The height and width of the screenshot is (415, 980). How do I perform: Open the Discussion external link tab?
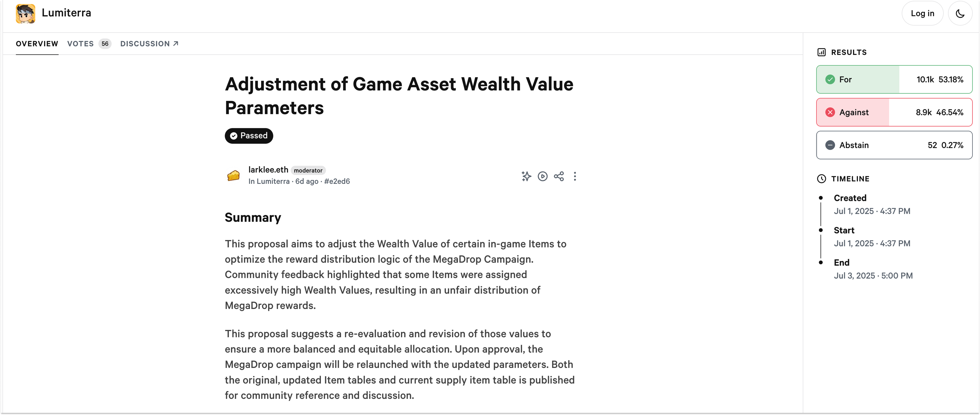[150, 44]
